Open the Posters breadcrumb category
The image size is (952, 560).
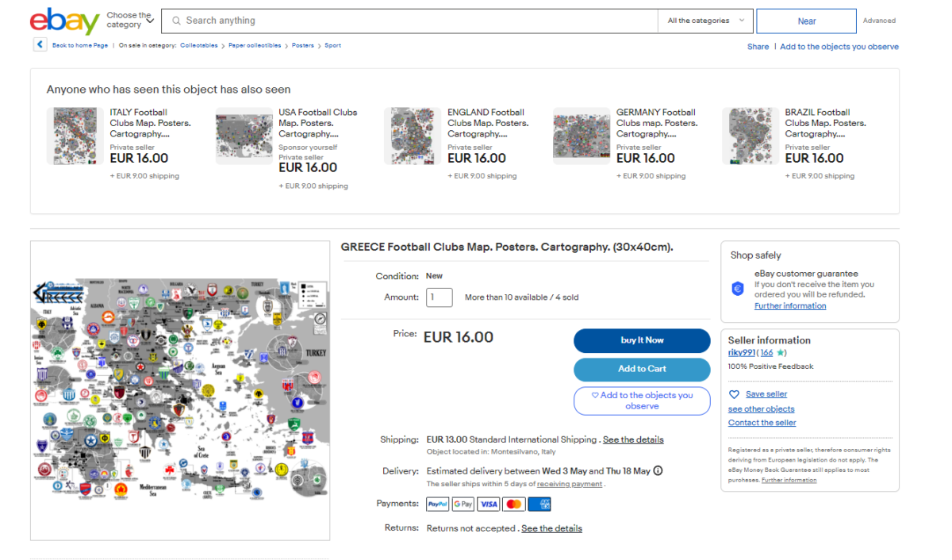[302, 45]
